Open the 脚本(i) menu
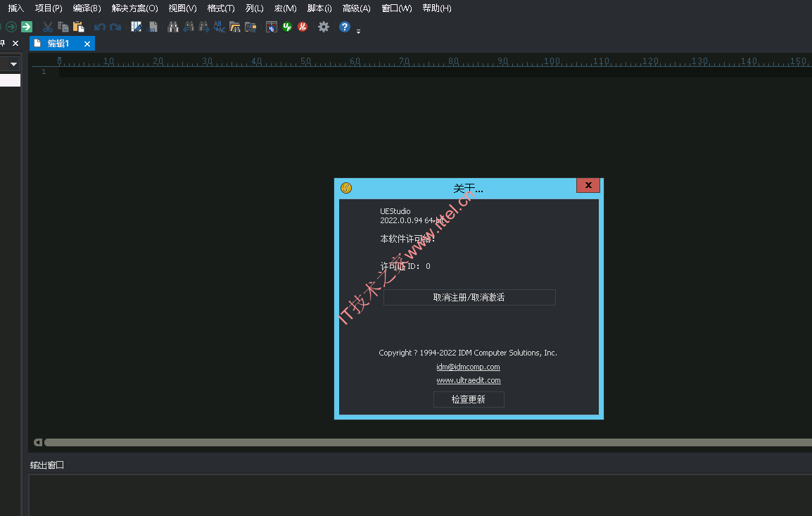The width and height of the screenshot is (812, 516). (x=319, y=8)
